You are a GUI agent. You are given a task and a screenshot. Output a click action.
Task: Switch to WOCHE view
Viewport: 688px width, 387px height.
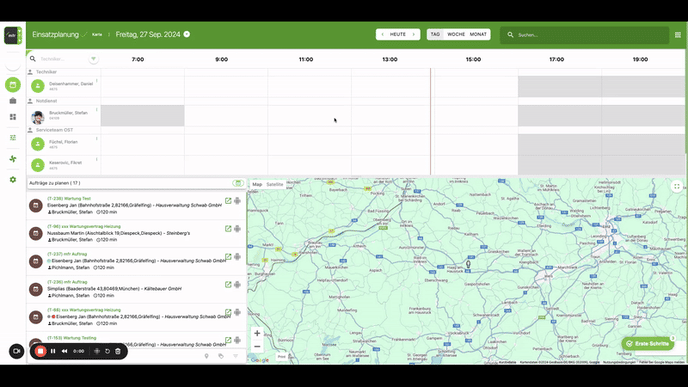pos(456,34)
